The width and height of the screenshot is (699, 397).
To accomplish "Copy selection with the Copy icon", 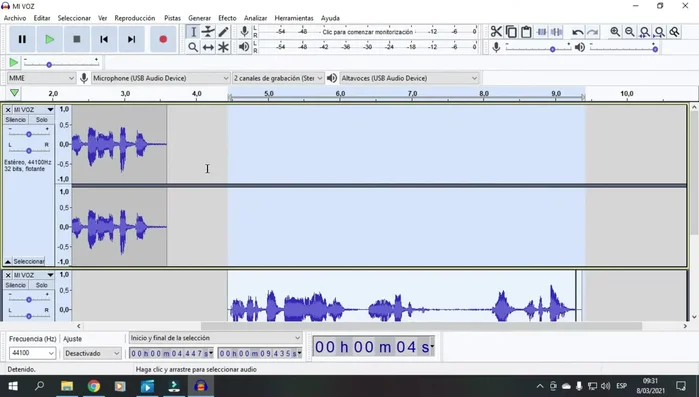I will (x=511, y=32).
